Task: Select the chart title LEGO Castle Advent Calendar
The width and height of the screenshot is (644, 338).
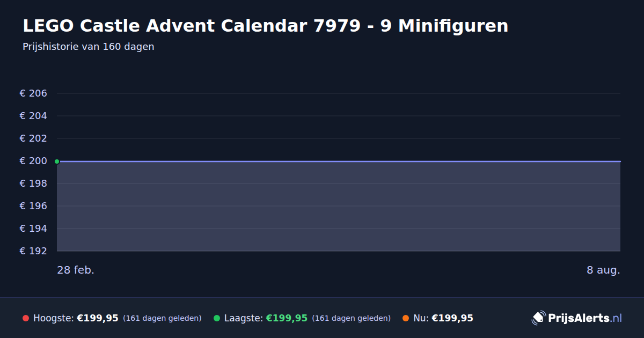Action: [x=266, y=25]
